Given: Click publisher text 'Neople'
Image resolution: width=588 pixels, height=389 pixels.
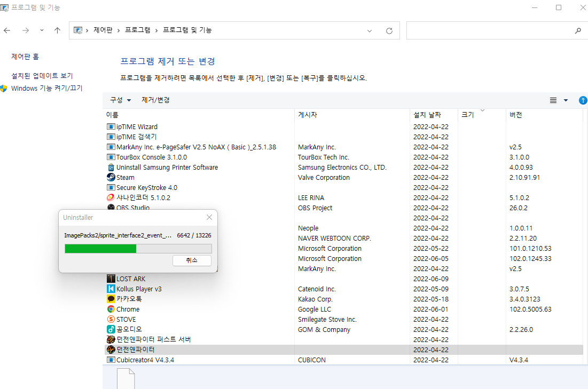Looking at the screenshot, I should tap(308, 228).
